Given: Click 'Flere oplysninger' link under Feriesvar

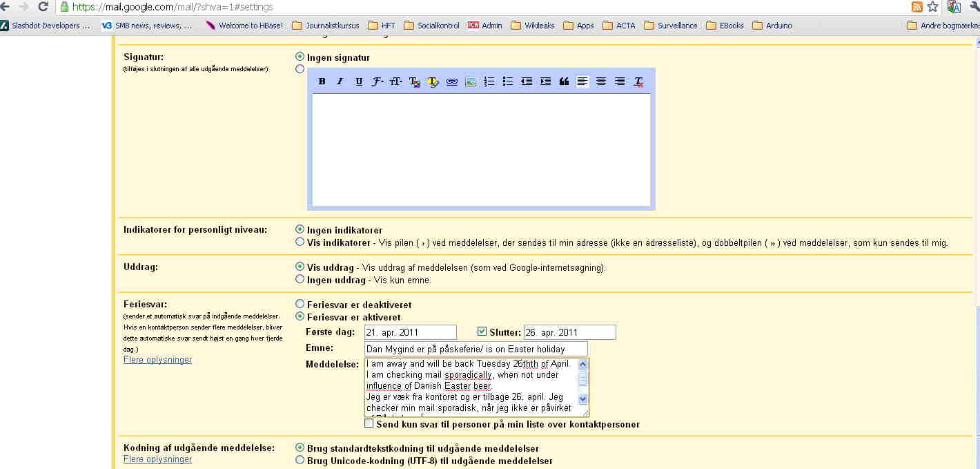Looking at the screenshot, I should click(x=157, y=360).
